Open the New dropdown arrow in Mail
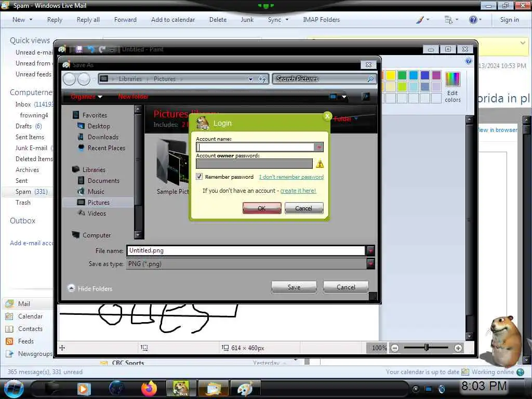This screenshot has height=399, width=532. [x=31, y=20]
